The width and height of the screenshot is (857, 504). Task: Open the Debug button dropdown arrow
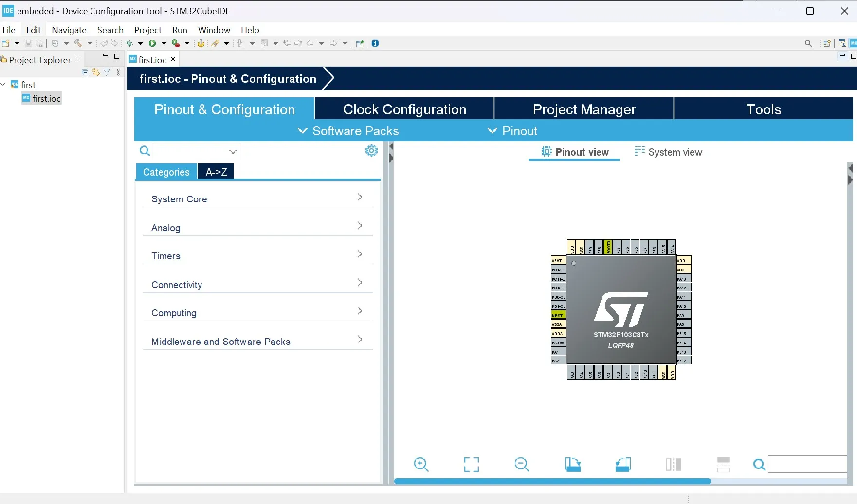(x=140, y=43)
